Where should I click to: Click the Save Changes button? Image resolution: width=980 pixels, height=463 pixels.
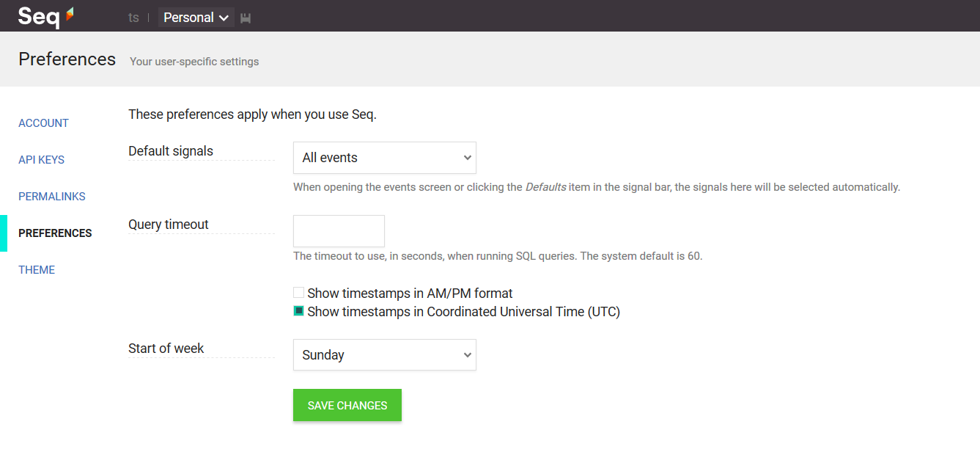click(x=347, y=405)
